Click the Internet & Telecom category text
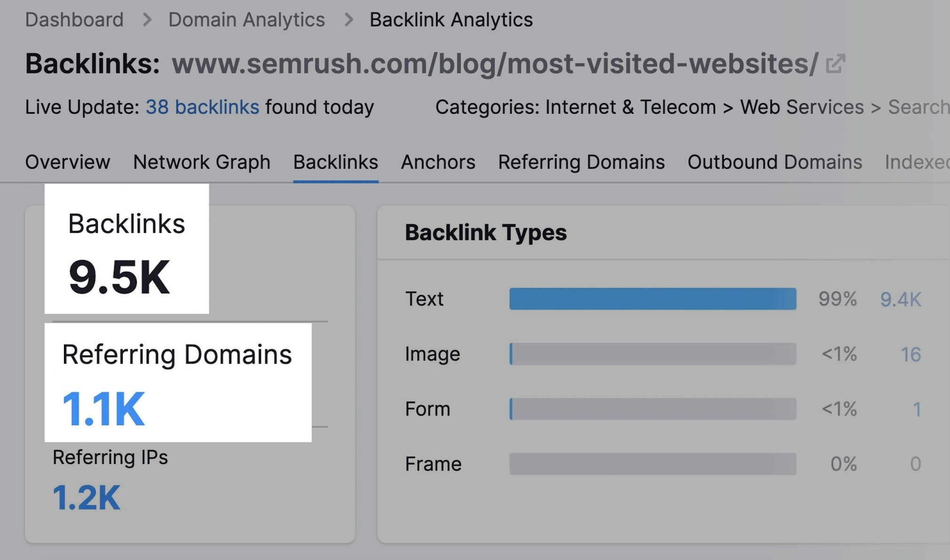The image size is (950, 560). coord(631,107)
